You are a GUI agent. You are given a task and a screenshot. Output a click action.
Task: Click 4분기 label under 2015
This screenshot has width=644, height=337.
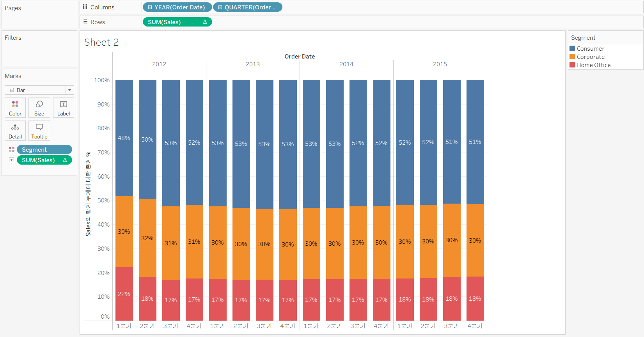475,326
